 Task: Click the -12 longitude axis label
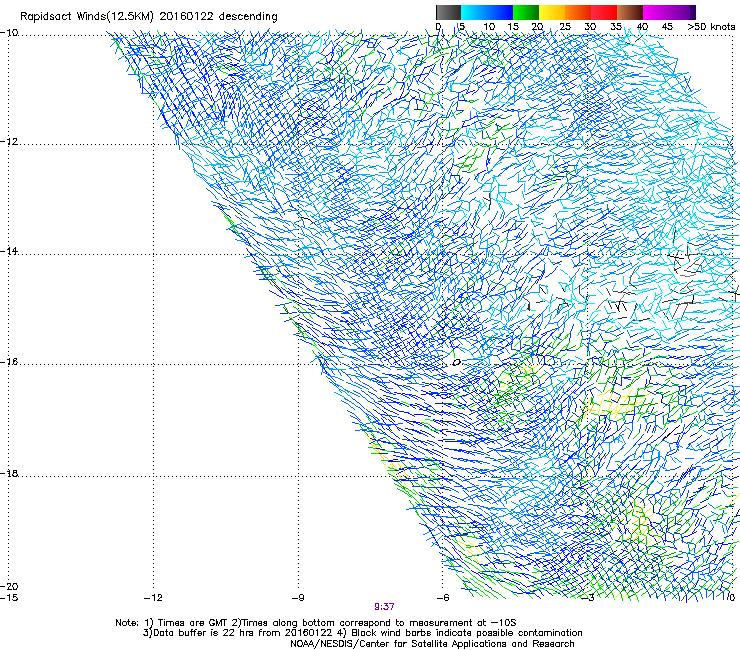[153, 598]
